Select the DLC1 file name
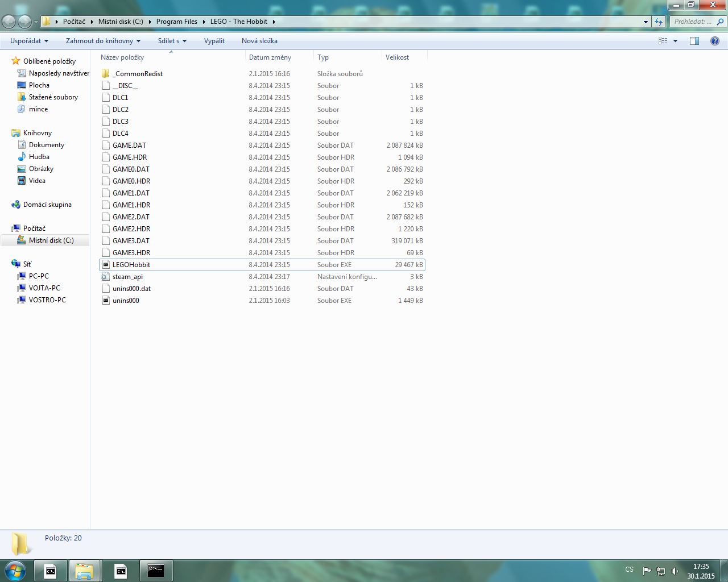Image resolution: width=728 pixels, height=582 pixels. 121,98
